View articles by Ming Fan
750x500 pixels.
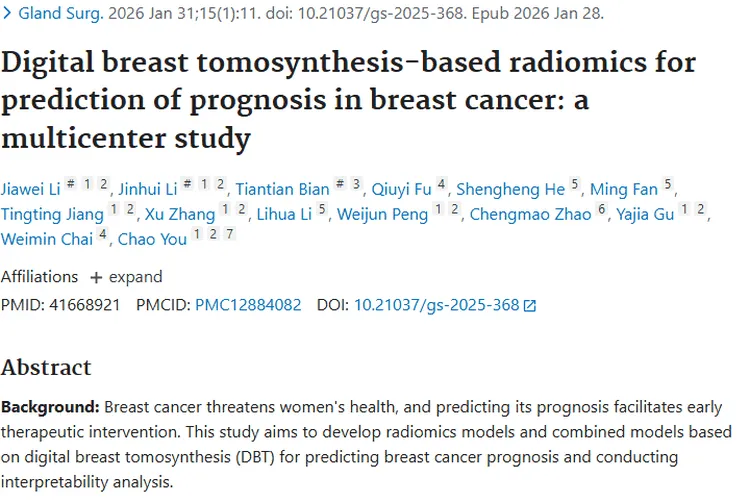624,189
